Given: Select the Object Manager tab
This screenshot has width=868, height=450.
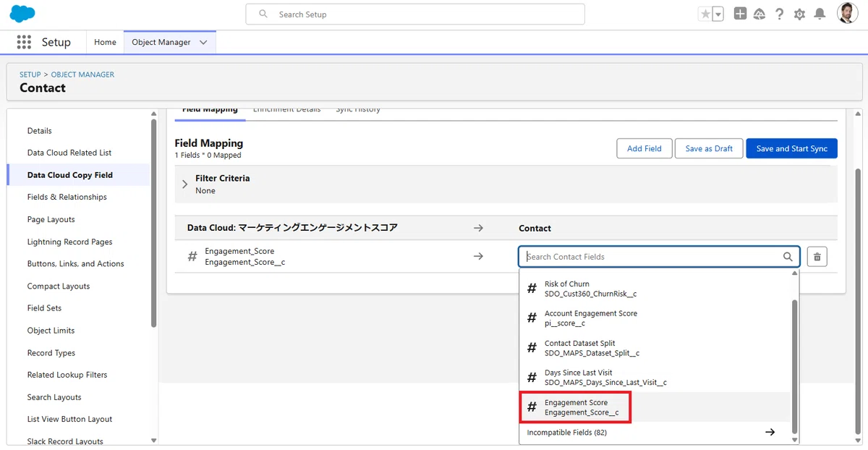Looking at the screenshot, I should click(161, 42).
